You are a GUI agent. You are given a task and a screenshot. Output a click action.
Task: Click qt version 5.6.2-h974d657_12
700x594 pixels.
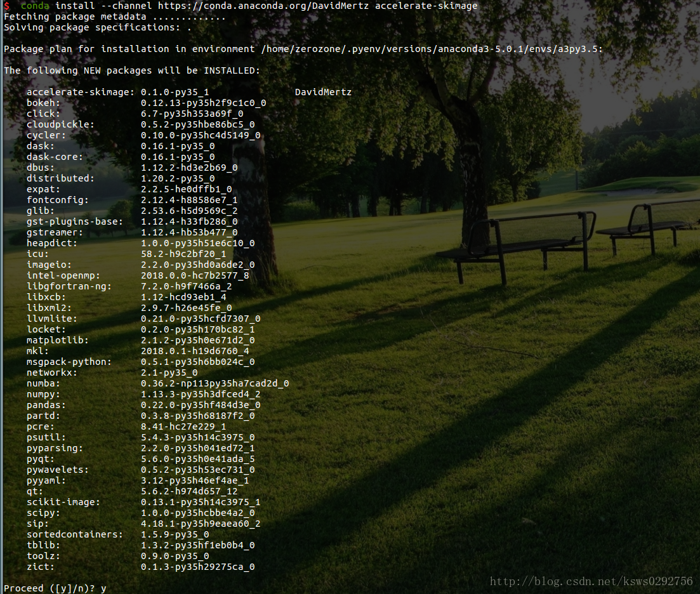[x=189, y=491]
